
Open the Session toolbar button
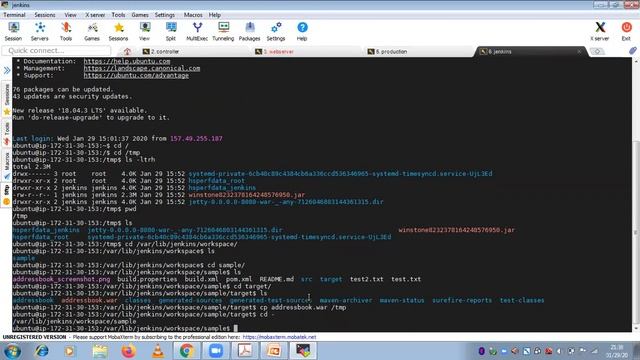(x=13, y=31)
